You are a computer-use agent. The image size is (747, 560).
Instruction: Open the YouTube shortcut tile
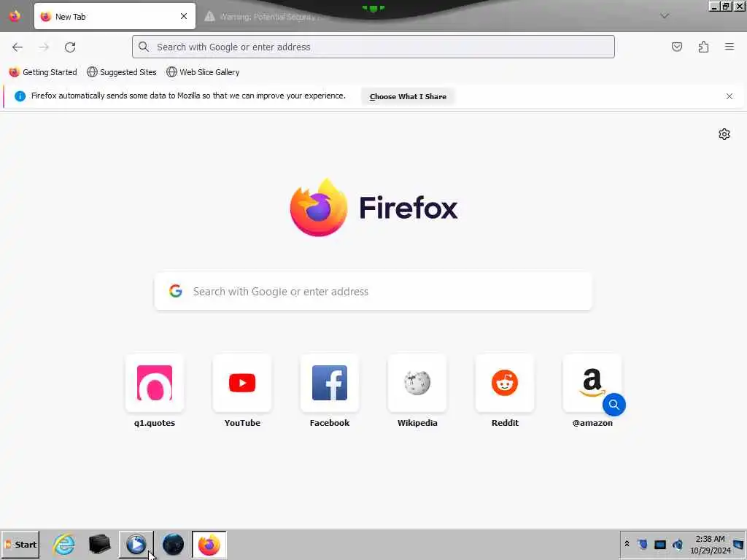pyautogui.click(x=242, y=383)
